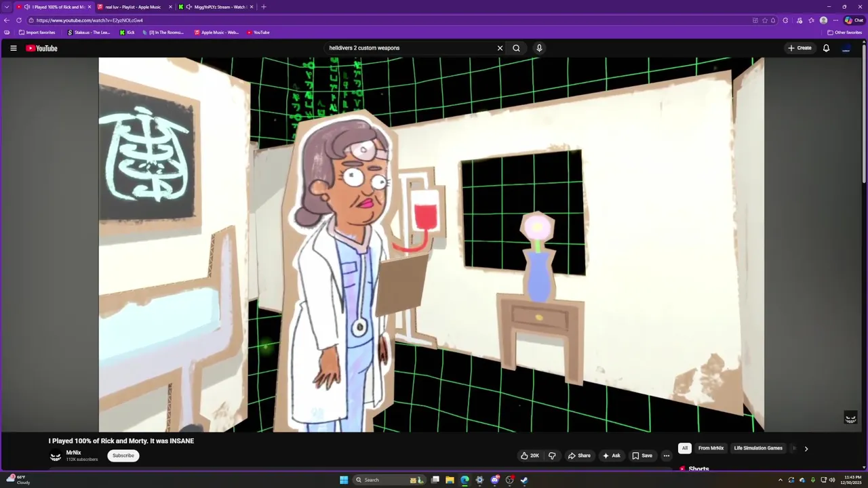Open the weather widget showing Cloudy

[18, 480]
